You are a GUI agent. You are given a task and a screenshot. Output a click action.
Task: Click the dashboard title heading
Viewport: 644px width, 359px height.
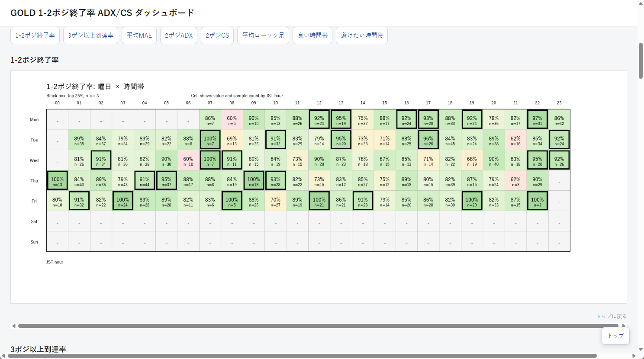[x=102, y=13]
